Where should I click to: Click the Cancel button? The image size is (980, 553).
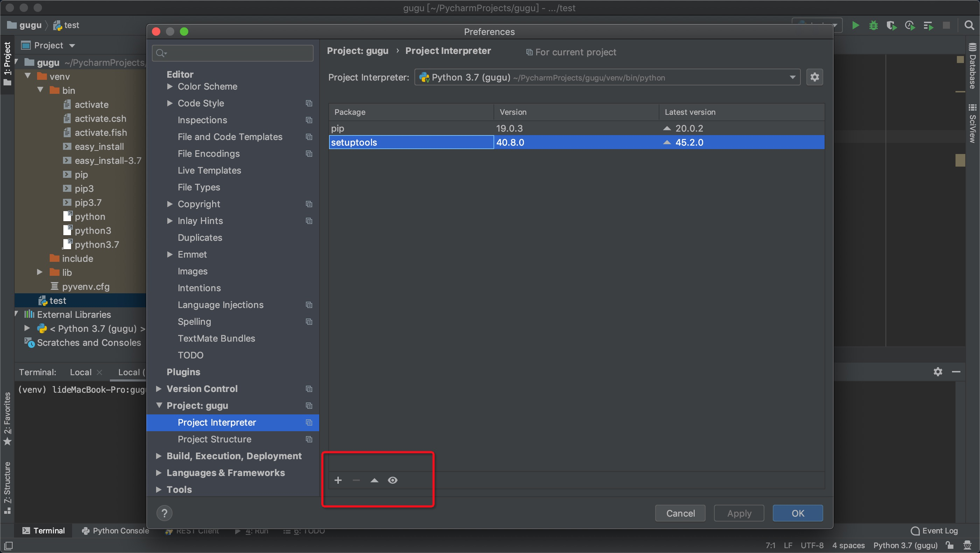click(x=680, y=513)
